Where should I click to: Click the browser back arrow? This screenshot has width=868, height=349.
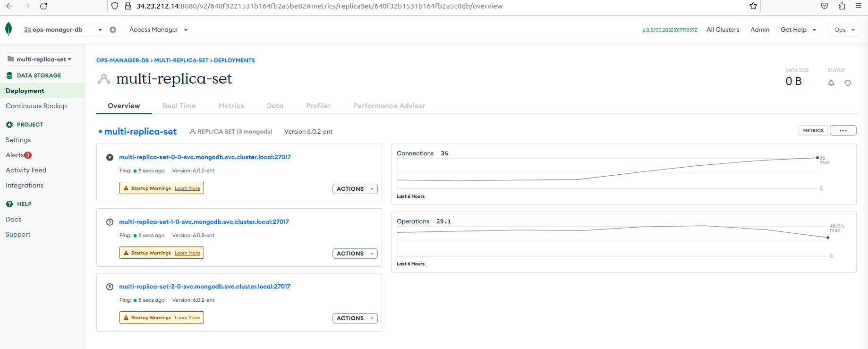click(x=9, y=6)
